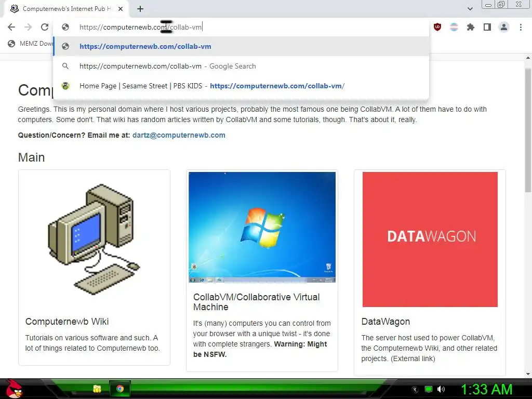Open the DataWagon red logo thumbnail
Viewport: 532px width, 399px height.
coord(430,239)
